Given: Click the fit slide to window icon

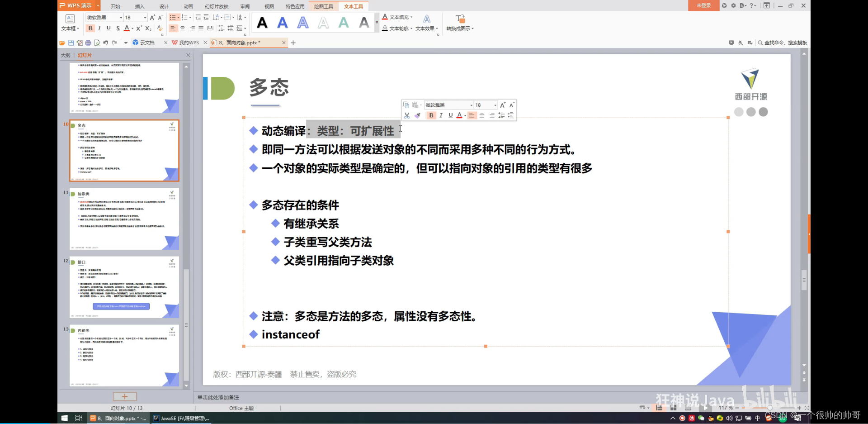Looking at the screenshot, I should (x=807, y=408).
